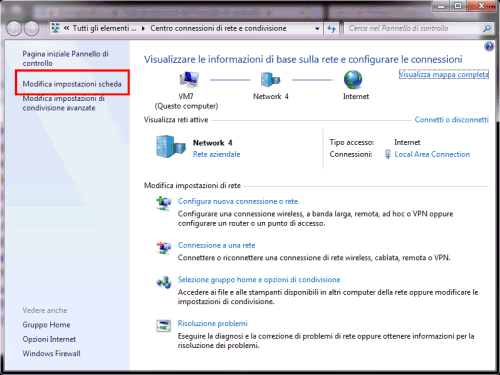Click the Internet globe icon

click(353, 80)
